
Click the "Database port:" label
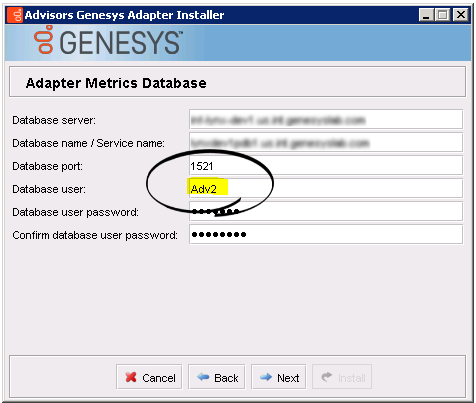[x=47, y=166]
